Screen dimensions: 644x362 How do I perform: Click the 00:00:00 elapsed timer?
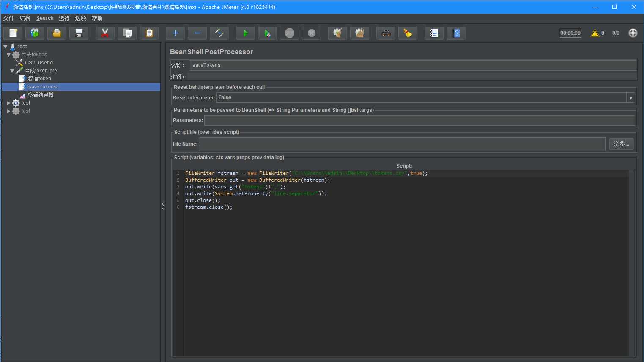(570, 33)
